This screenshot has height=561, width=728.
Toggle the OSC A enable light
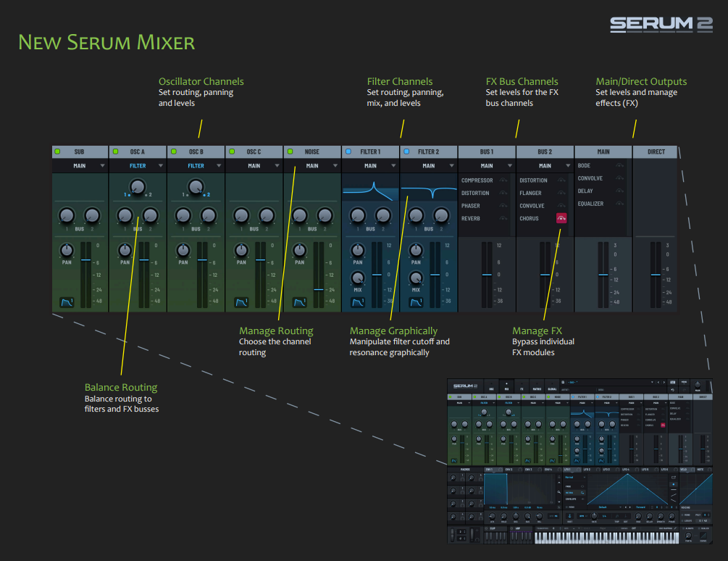click(x=116, y=151)
